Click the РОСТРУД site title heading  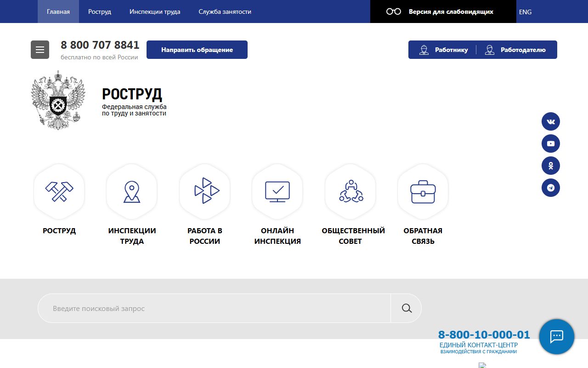tap(132, 94)
